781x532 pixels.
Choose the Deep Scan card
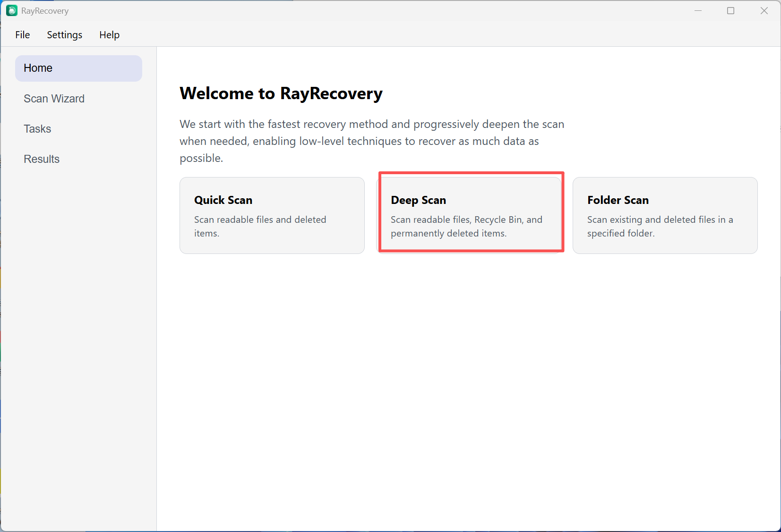469,215
